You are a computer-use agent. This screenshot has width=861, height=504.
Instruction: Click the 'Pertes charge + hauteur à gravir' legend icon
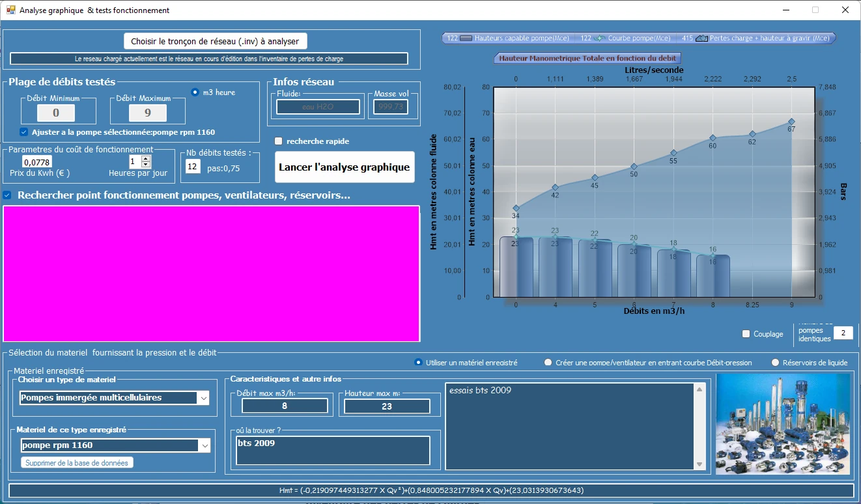pos(701,38)
